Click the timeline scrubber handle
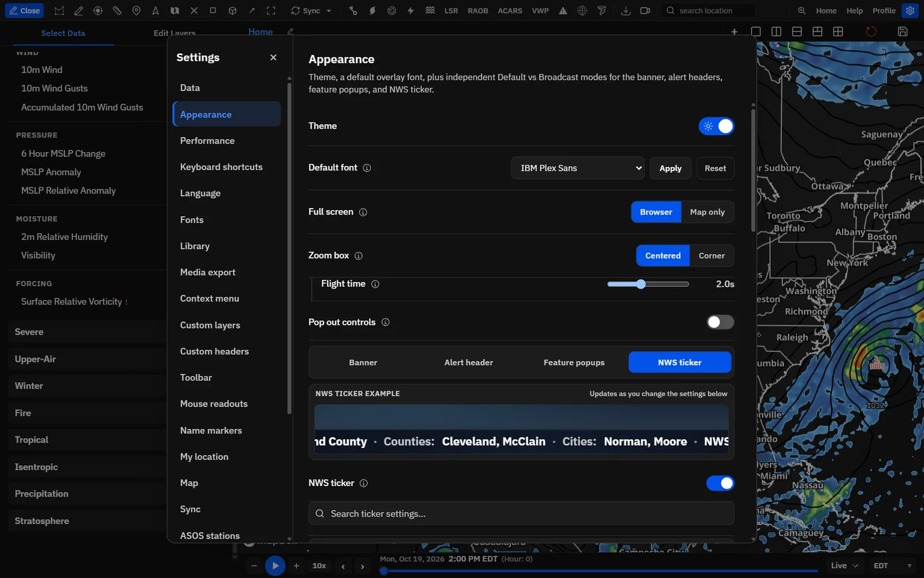The image size is (924, 578). click(x=384, y=571)
